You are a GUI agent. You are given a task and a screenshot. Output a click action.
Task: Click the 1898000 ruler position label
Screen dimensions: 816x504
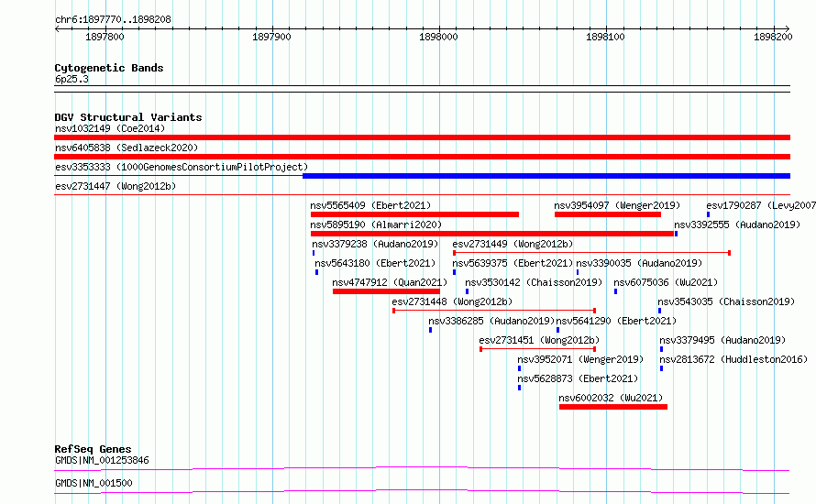coord(438,37)
